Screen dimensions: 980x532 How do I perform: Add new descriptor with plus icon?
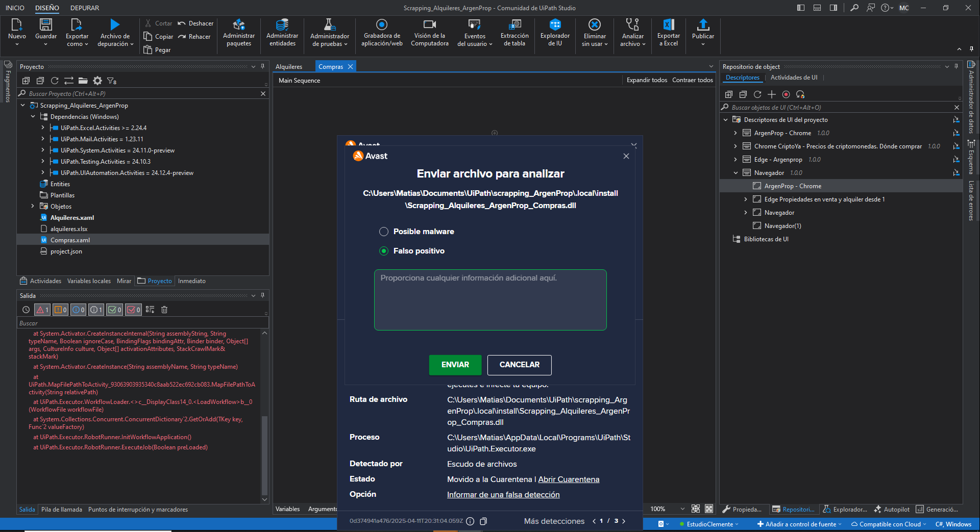[x=772, y=94]
